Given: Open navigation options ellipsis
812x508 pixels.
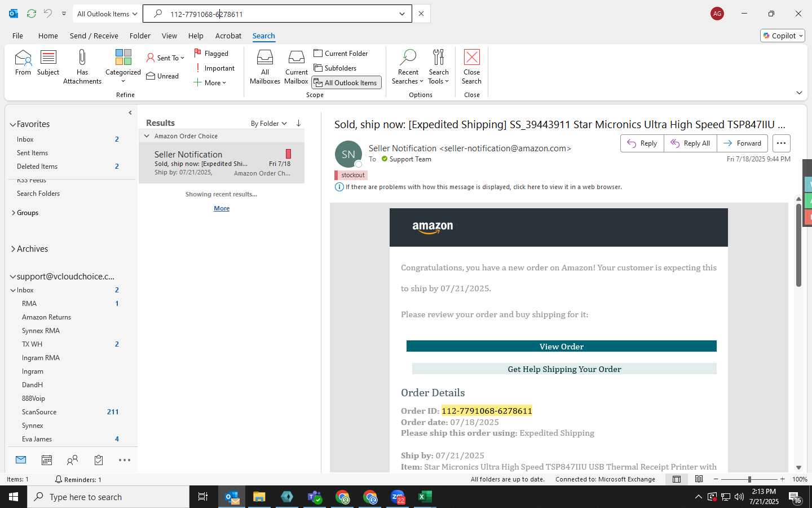Looking at the screenshot, I should click(125, 460).
